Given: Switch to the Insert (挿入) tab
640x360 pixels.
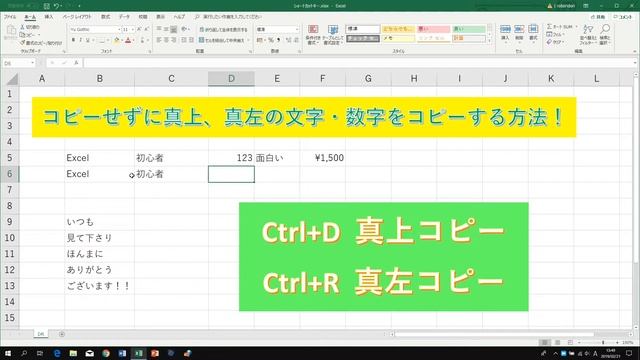Looking at the screenshot, I should (x=49, y=17).
